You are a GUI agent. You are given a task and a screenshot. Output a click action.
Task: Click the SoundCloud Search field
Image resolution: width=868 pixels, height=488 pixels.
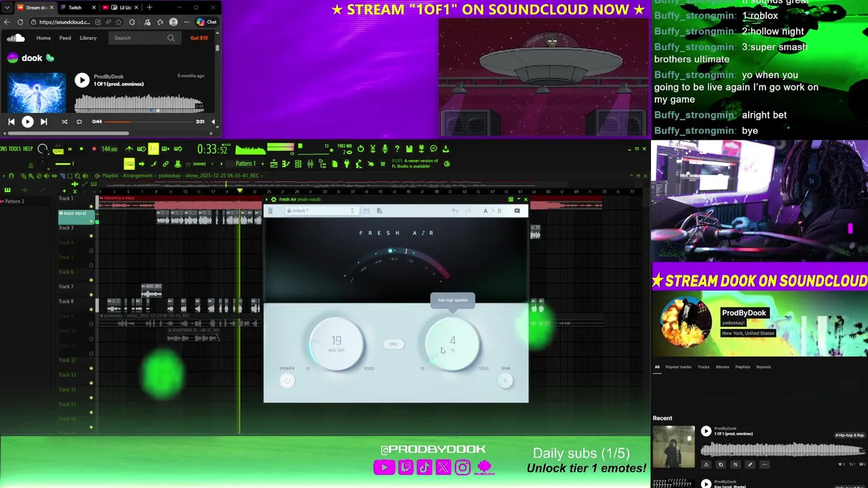coord(144,38)
